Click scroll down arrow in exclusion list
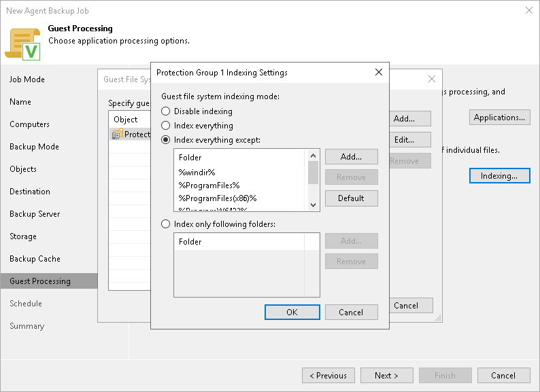The image size is (540, 392). point(313,204)
